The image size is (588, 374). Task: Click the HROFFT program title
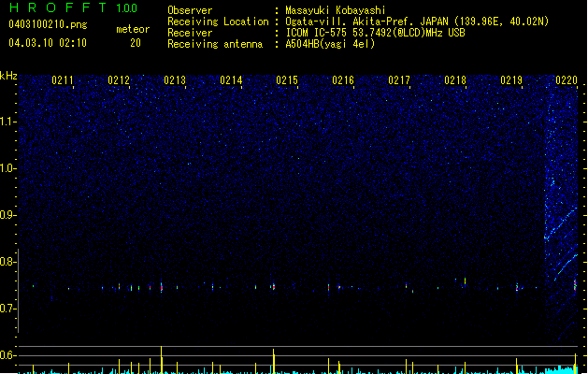[x=59, y=7]
